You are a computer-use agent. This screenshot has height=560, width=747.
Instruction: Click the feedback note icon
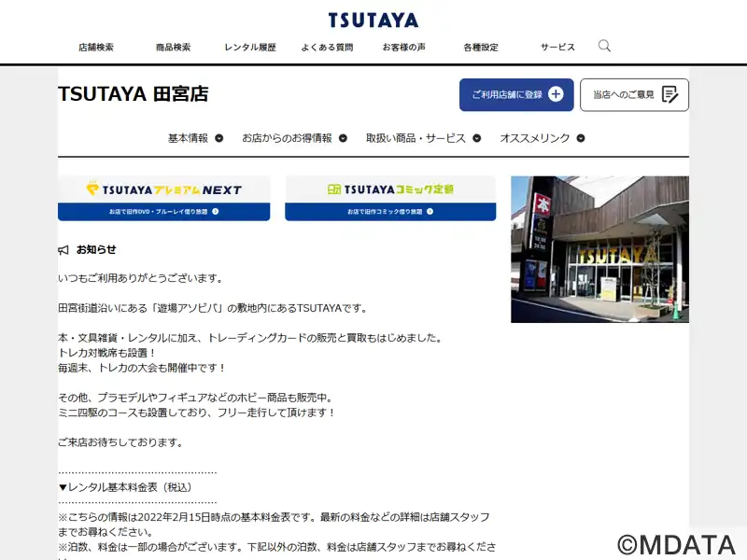(x=669, y=94)
